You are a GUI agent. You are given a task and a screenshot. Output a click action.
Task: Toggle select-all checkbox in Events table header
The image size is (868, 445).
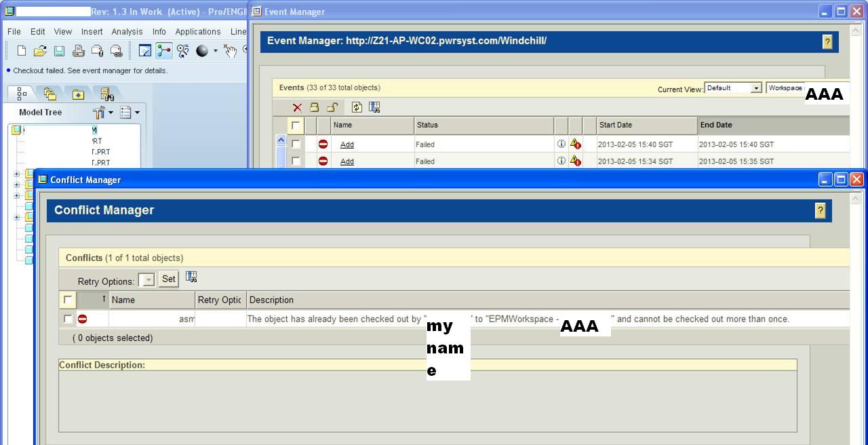296,125
